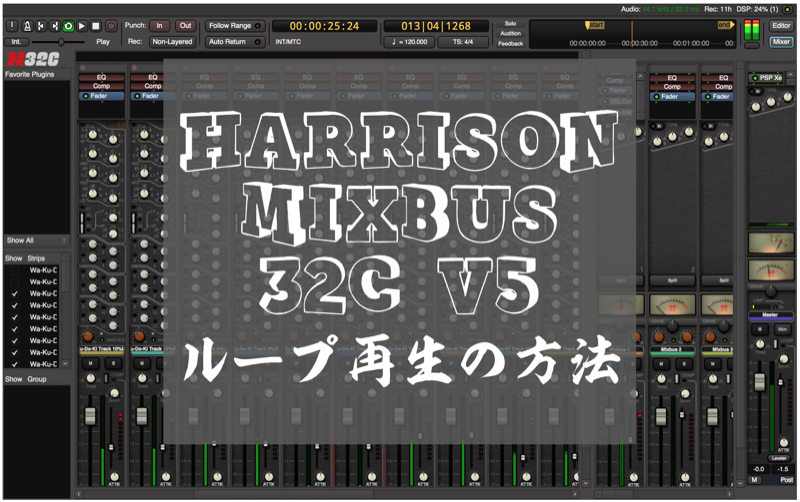Toggle the metronome click icon
Viewport: 800px width, 502px height.
pyautogui.click(x=27, y=26)
